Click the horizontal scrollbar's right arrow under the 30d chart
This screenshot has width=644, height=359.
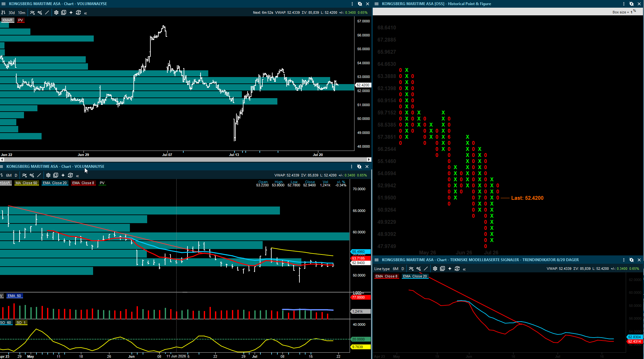(x=369, y=159)
